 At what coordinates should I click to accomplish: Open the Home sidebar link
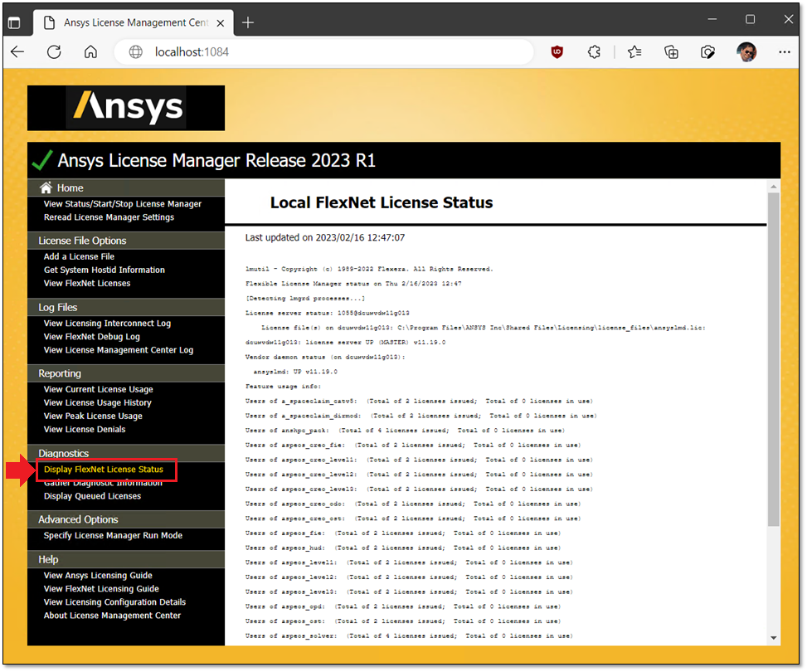coord(70,188)
